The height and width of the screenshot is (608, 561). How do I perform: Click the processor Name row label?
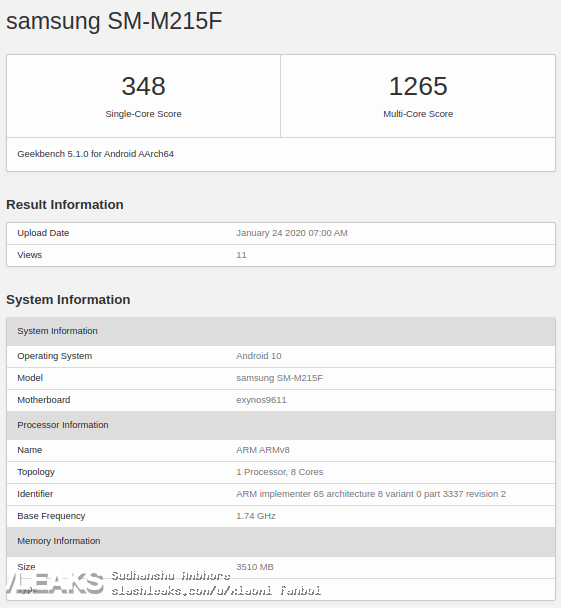(29, 450)
